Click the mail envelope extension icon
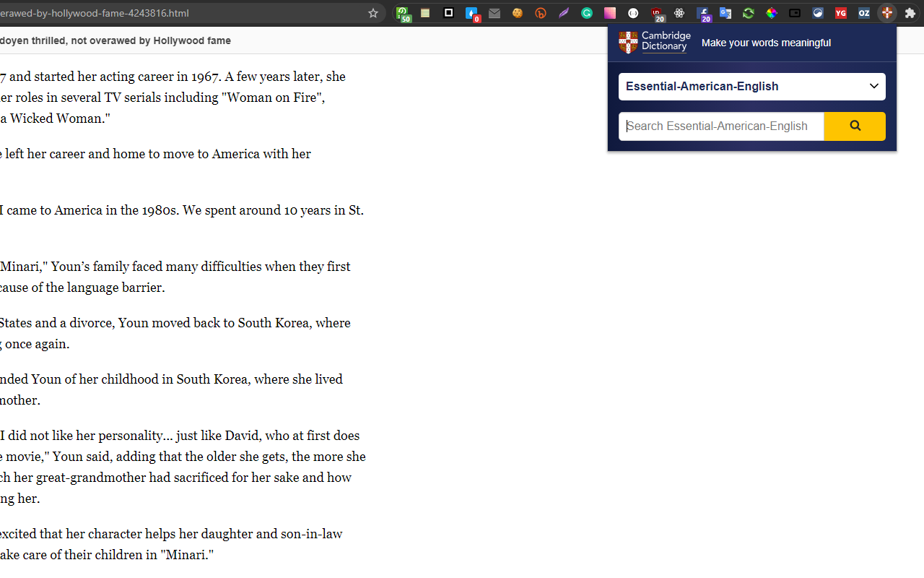924x578 pixels. click(x=494, y=13)
